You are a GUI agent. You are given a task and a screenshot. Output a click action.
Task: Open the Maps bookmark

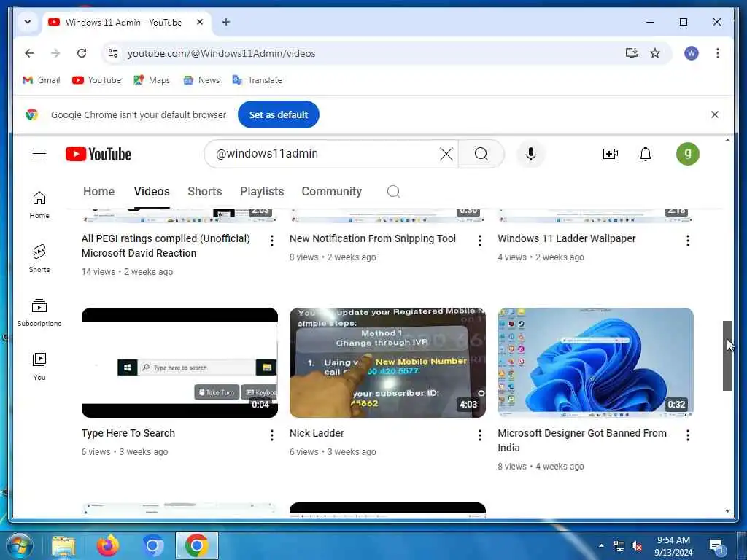click(152, 80)
